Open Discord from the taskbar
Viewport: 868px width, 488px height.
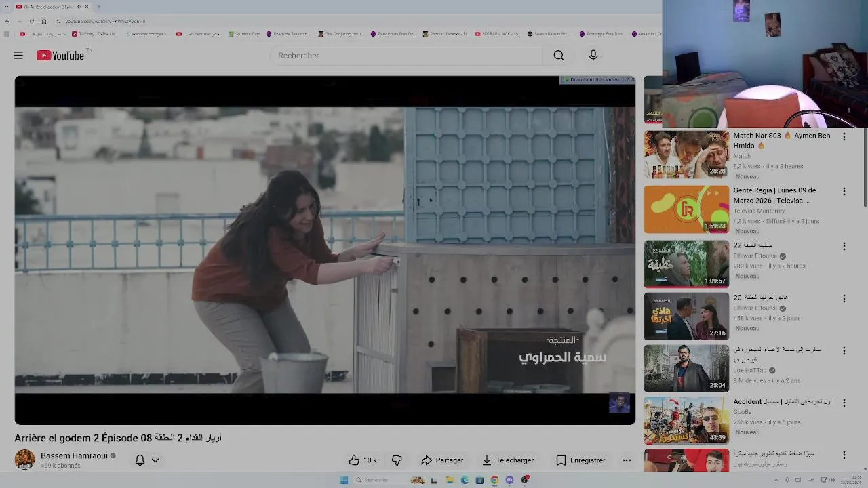509,480
